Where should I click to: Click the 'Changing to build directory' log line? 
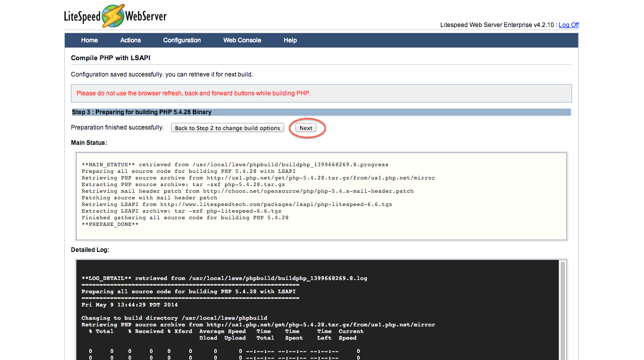coord(175,318)
